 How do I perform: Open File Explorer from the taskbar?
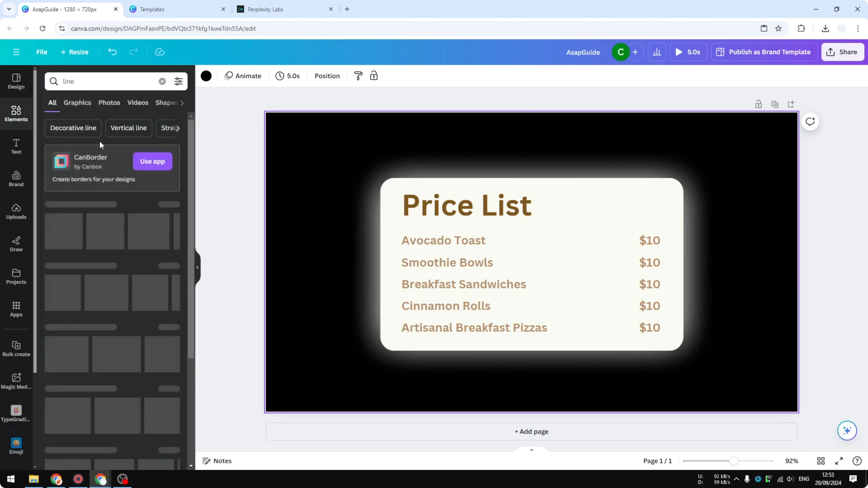pyautogui.click(x=34, y=479)
